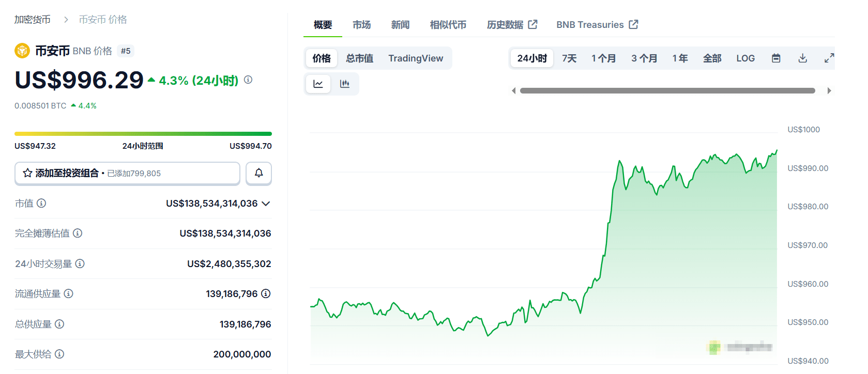Select 1个月 time range
The image size is (868, 374).
604,58
